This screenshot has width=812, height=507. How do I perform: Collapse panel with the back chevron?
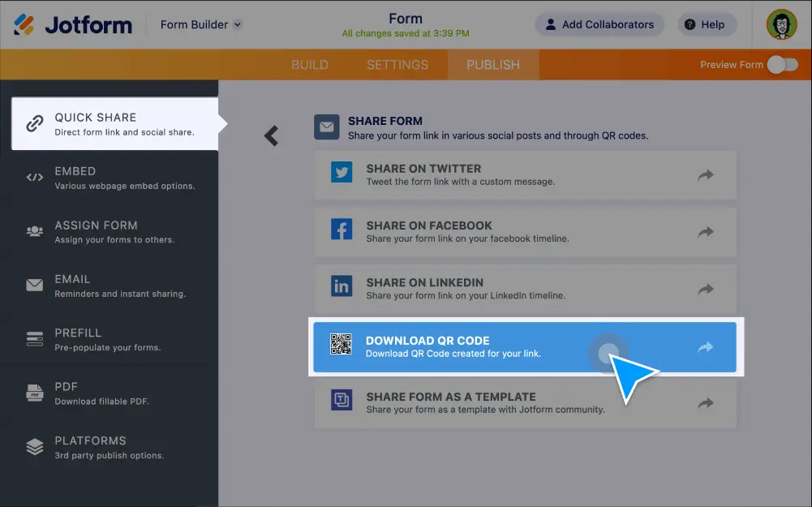[x=272, y=135]
